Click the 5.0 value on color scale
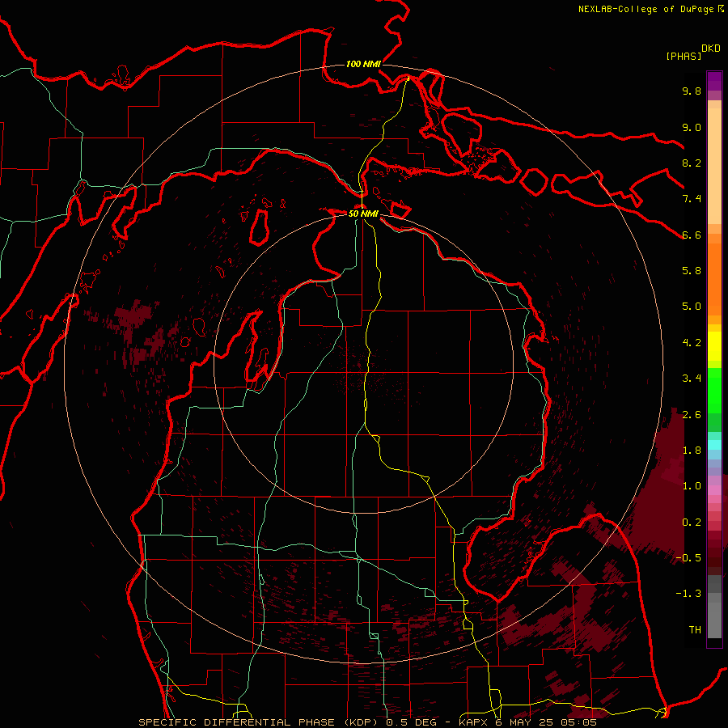Viewport: 728px width, 728px height. 692,307
